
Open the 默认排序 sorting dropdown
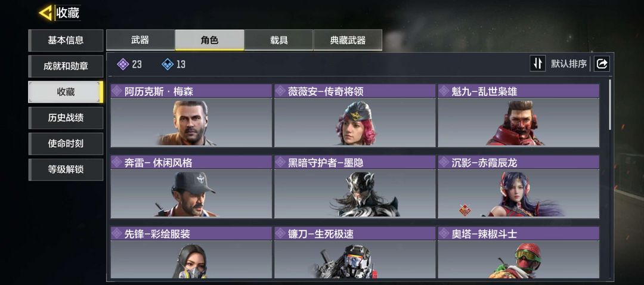coord(568,64)
